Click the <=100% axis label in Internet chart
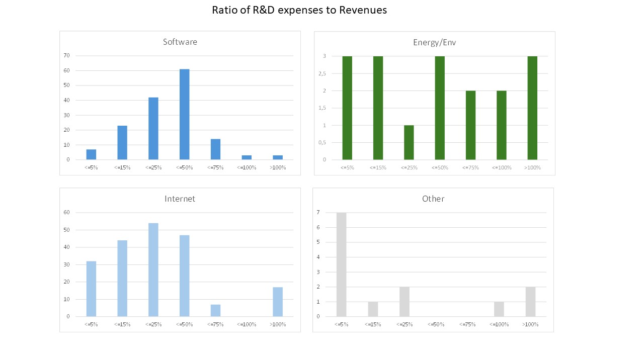The height and width of the screenshot is (362, 644). (x=247, y=324)
